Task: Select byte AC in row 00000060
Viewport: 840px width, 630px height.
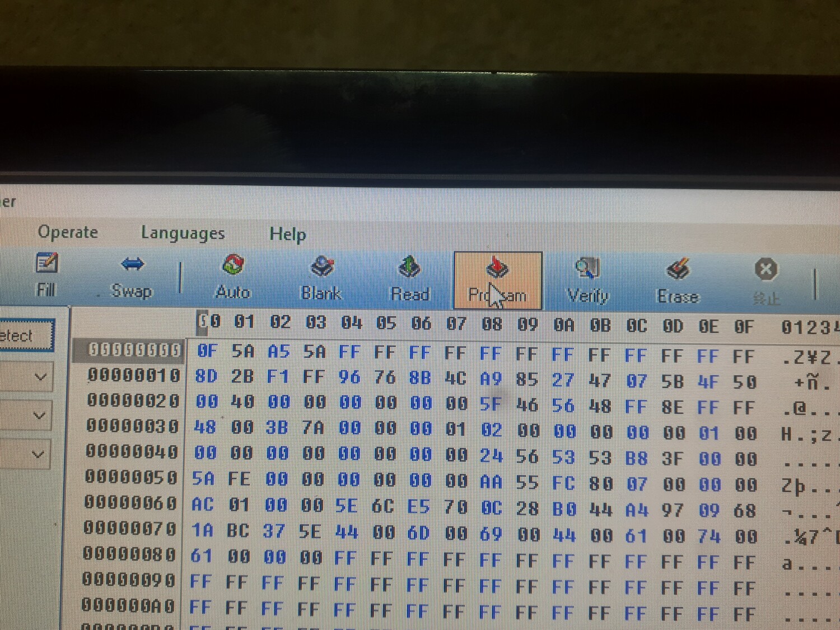Action: pyautogui.click(x=202, y=505)
